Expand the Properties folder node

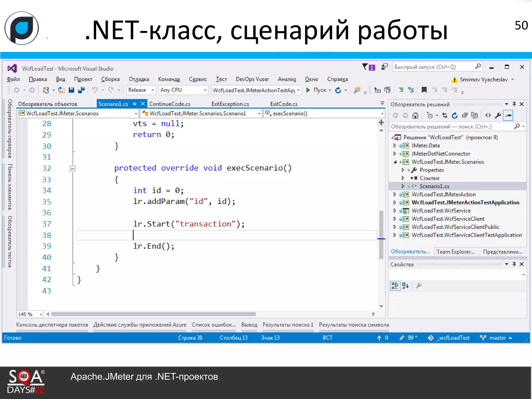click(403, 170)
